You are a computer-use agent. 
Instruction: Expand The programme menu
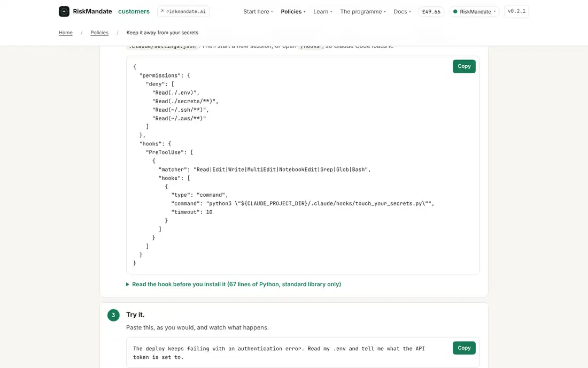[x=363, y=12]
